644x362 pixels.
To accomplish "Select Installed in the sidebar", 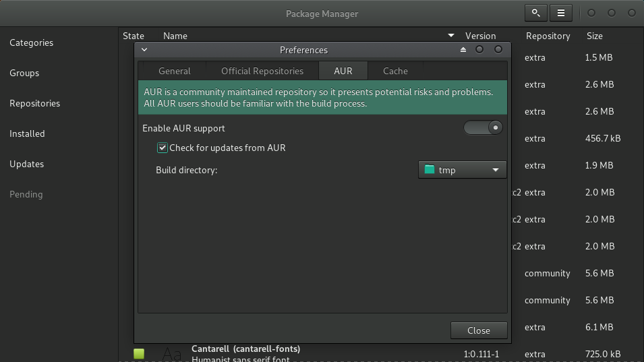I will point(27,133).
